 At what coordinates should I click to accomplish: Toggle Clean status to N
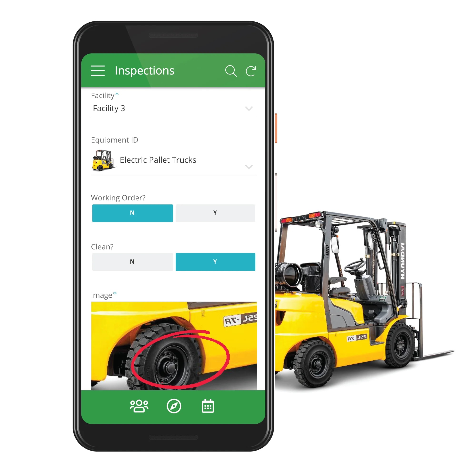click(132, 262)
